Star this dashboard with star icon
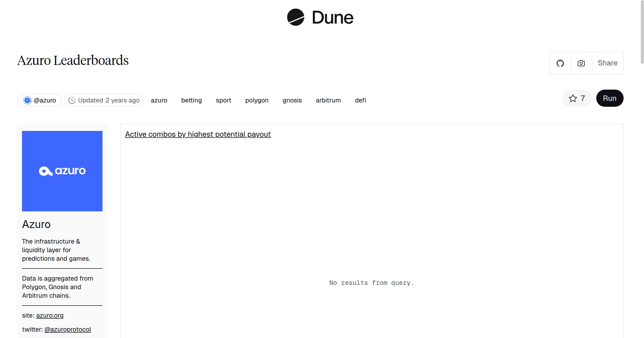The width and height of the screenshot is (644, 338). 573,98
